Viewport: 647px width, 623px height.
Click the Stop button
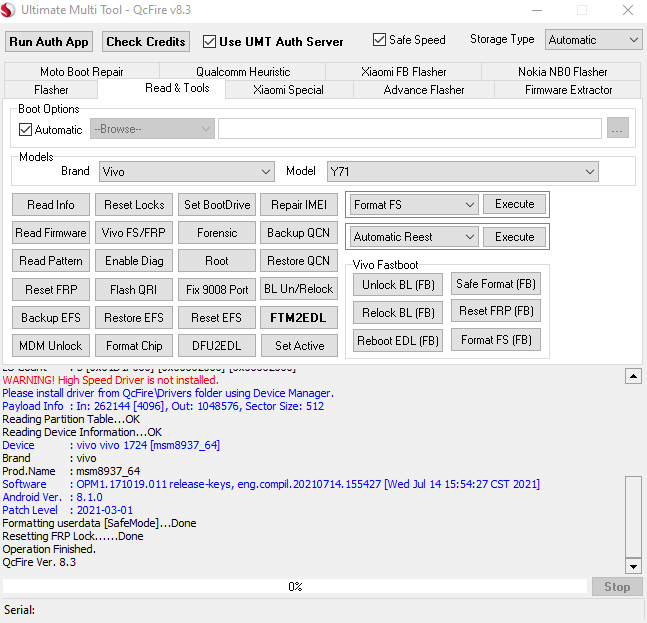coord(617,587)
